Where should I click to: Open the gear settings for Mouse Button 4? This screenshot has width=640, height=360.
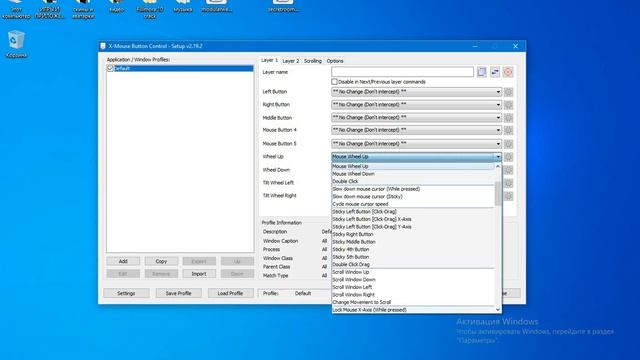click(x=508, y=130)
